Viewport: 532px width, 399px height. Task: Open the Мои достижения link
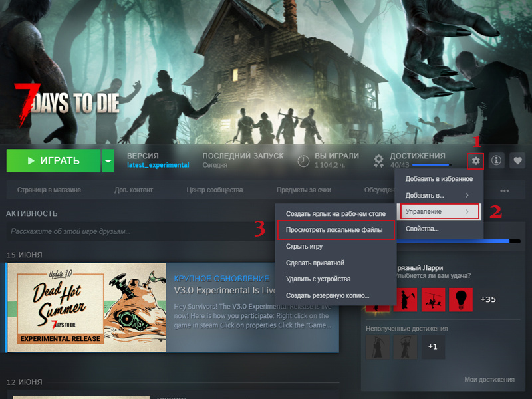point(489,380)
